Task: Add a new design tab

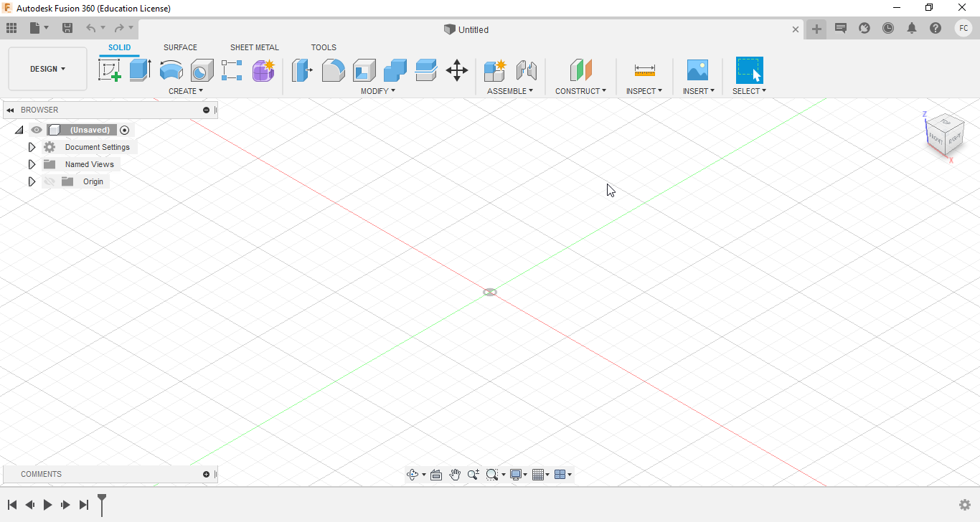Action: 816,29
